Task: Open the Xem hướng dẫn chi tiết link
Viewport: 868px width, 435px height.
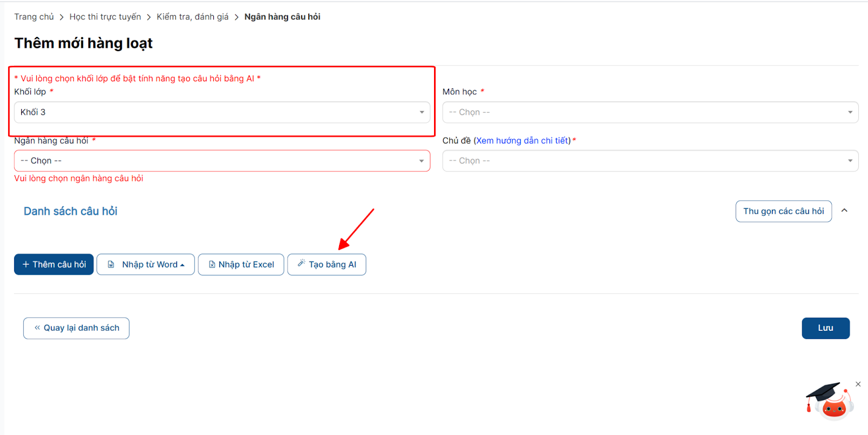Action: coord(523,140)
